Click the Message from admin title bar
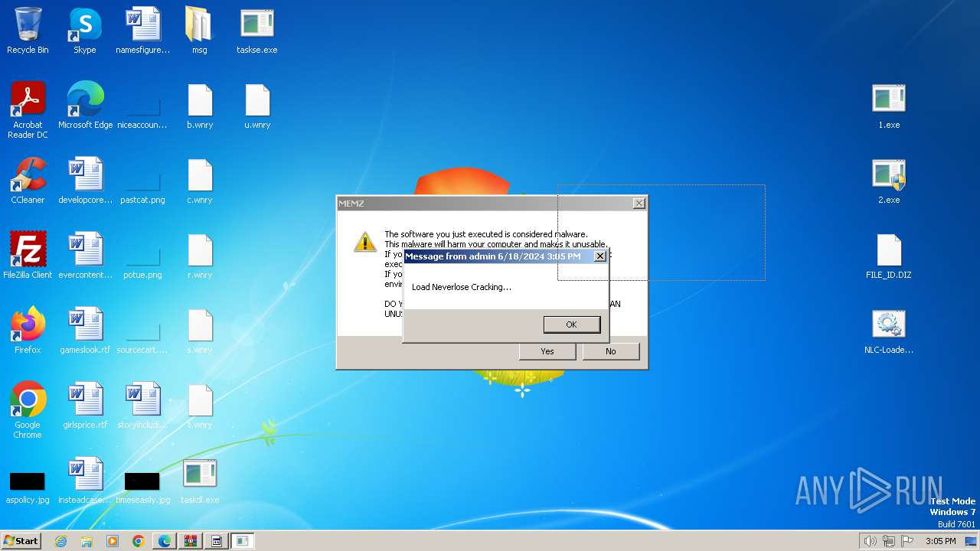The width and height of the screenshot is (980, 551). click(x=505, y=256)
